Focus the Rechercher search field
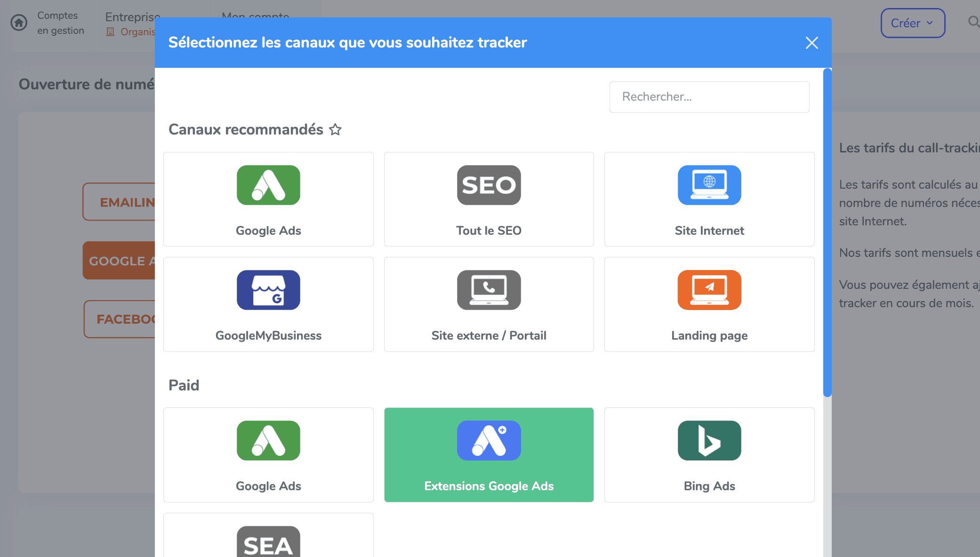Image resolution: width=980 pixels, height=557 pixels. coord(709,97)
